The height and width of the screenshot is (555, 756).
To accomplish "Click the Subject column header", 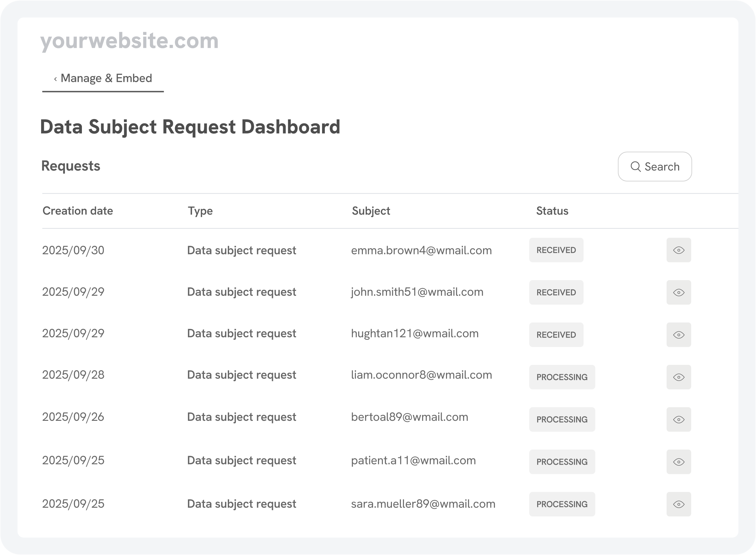I will (371, 211).
